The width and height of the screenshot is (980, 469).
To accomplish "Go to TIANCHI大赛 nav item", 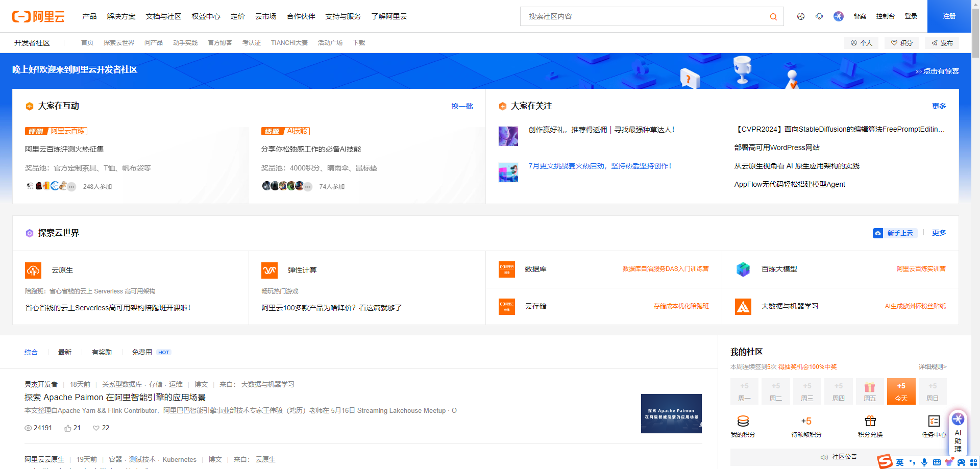I will pos(289,43).
